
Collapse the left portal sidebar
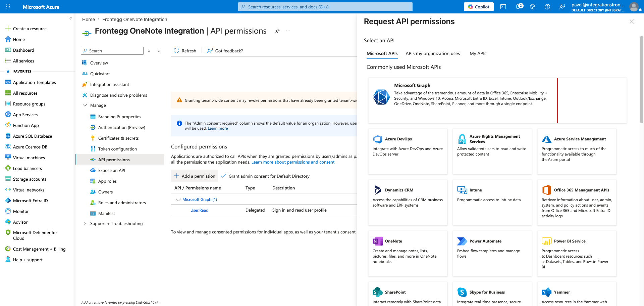[70, 18]
